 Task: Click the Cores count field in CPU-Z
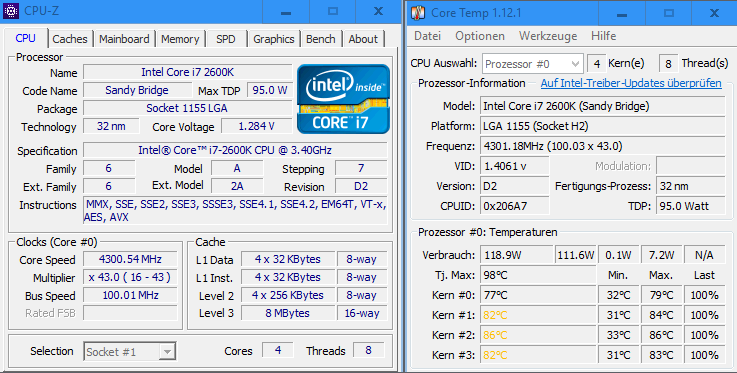click(x=278, y=350)
